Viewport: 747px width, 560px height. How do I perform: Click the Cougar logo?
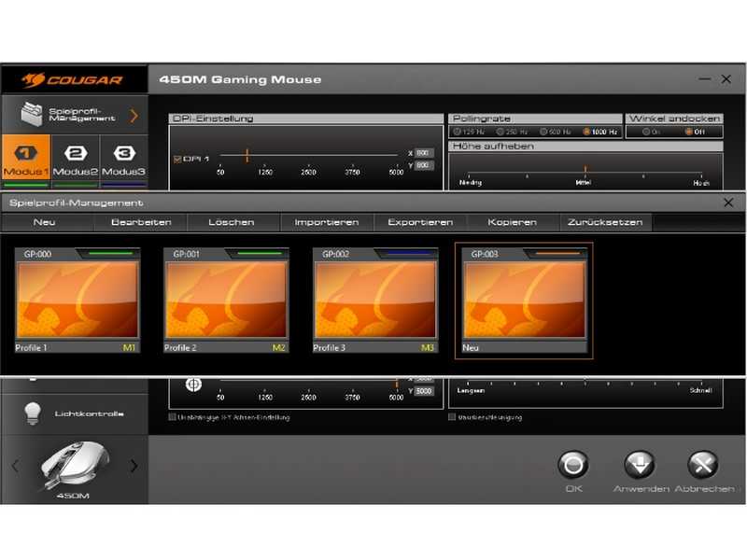click(x=72, y=80)
